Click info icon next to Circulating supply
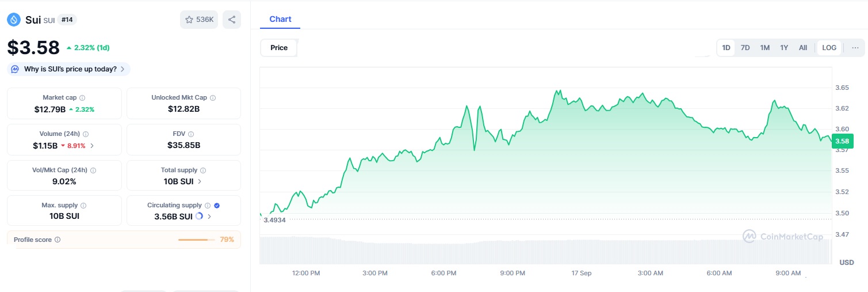This screenshot has width=868, height=292. [x=208, y=206]
